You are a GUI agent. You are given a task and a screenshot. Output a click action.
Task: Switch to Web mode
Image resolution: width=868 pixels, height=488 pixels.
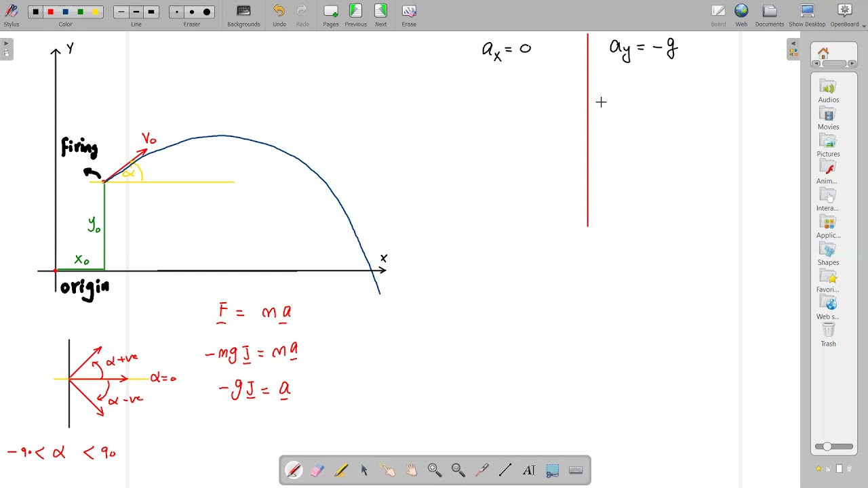[x=741, y=15]
